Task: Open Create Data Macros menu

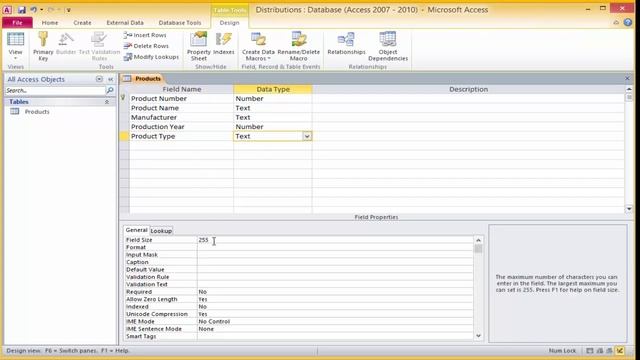Action: (258, 46)
